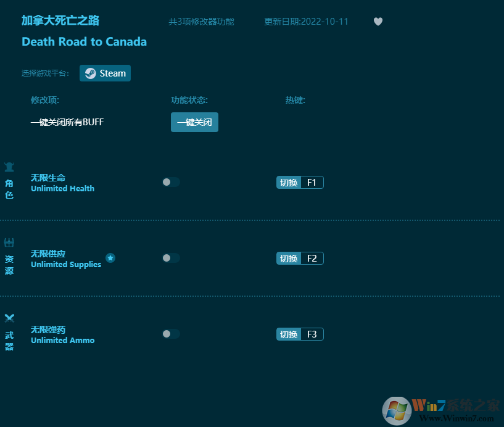Image resolution: width=504 pixels, height=427 pixels.
Task: Click the 无限生命 label
Action: pos(48,178)
